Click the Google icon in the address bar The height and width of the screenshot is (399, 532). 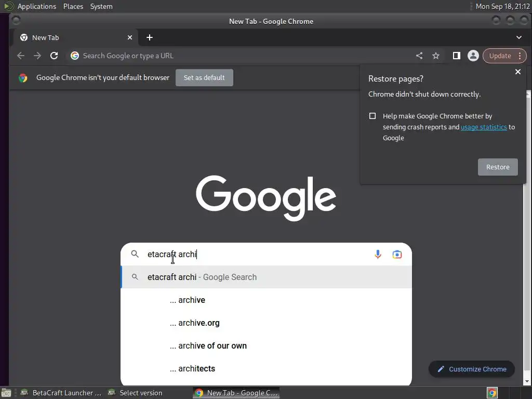tap(75, 56)
